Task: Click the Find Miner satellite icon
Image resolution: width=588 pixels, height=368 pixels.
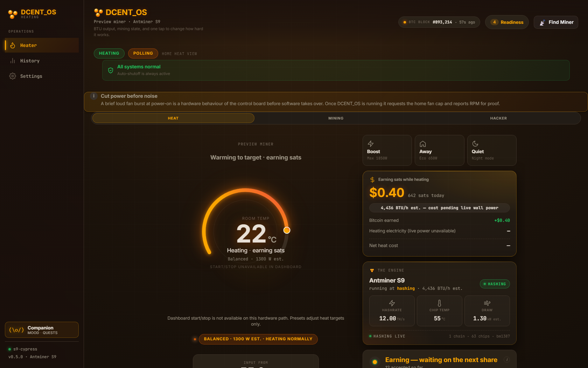Action: (x=542, y=22)
